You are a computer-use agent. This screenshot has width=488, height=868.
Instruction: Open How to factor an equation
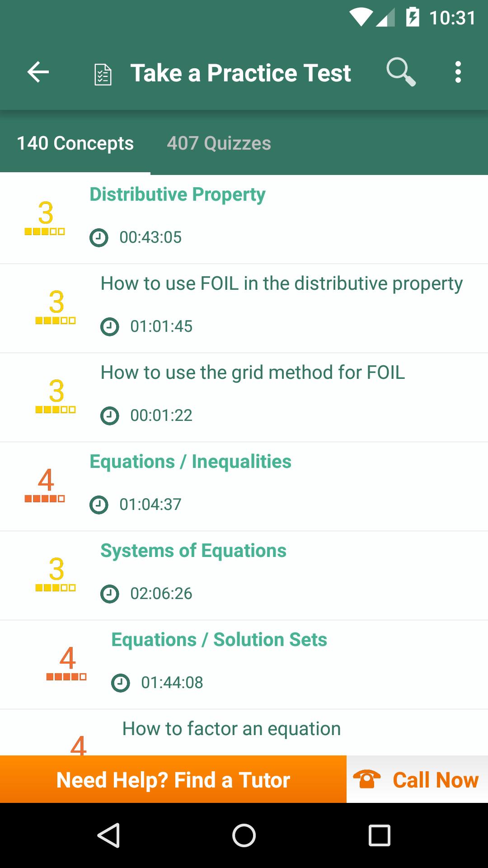244,732
